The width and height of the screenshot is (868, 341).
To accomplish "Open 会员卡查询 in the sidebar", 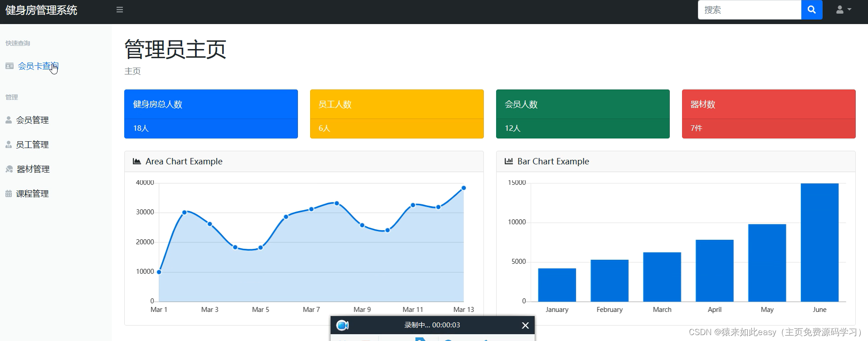I will (x=38, y=66).
